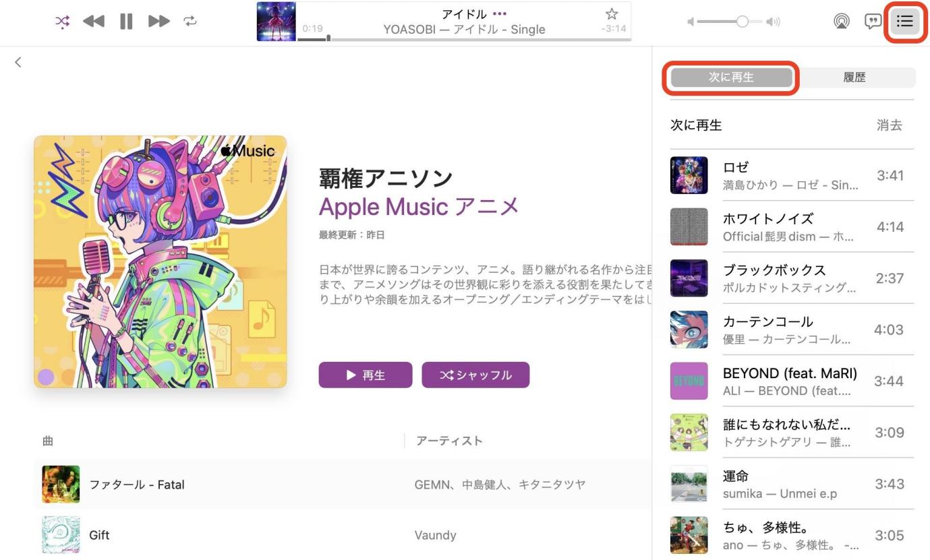930x560 pixels.
Task: Click the playlist description text
Action: click(x=486, y=284)
